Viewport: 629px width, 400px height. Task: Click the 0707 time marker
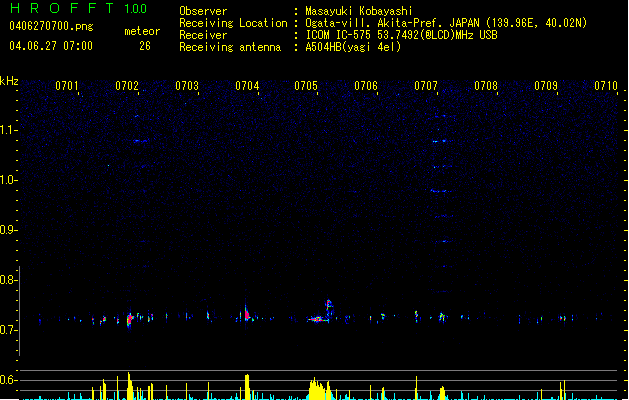coord(426,86)
